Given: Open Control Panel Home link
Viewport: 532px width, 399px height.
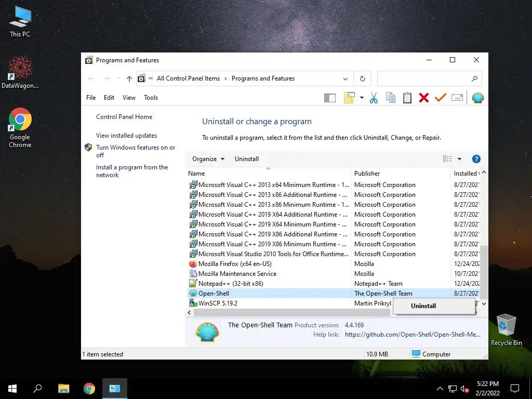Looking at the screenshot, I should coord(124,117).
